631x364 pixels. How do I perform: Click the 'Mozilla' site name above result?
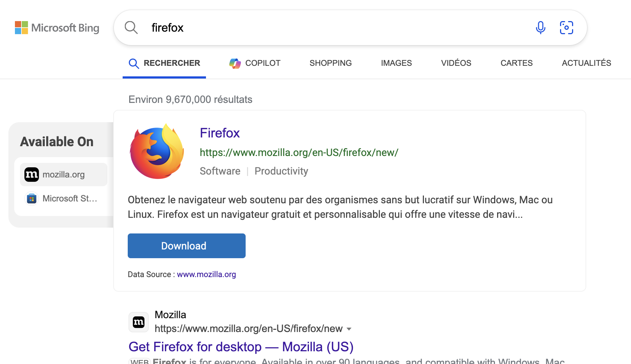pos(170,315)
